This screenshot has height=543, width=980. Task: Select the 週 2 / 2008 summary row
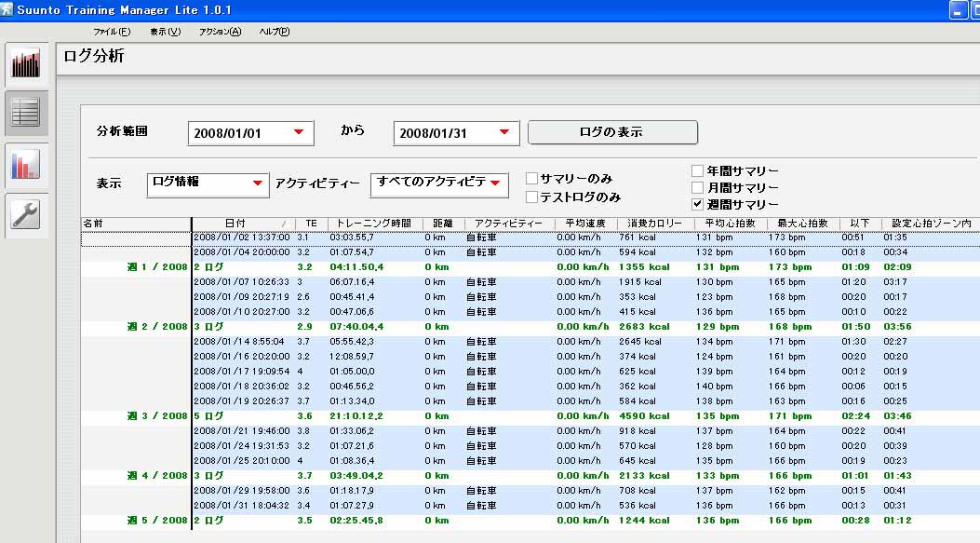click(x=530, y=327)
